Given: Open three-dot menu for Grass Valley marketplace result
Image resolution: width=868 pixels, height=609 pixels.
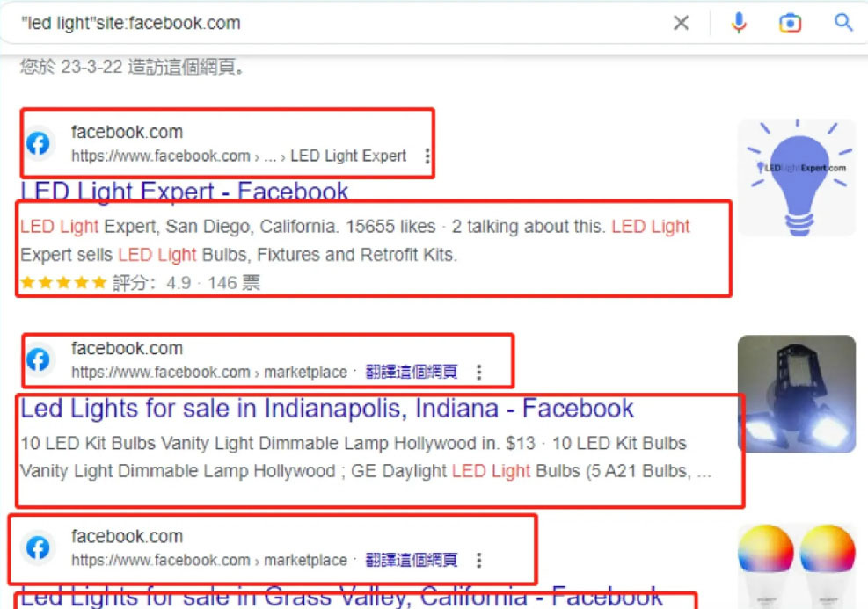Looking at the screenshot, I should pos(478,560).
